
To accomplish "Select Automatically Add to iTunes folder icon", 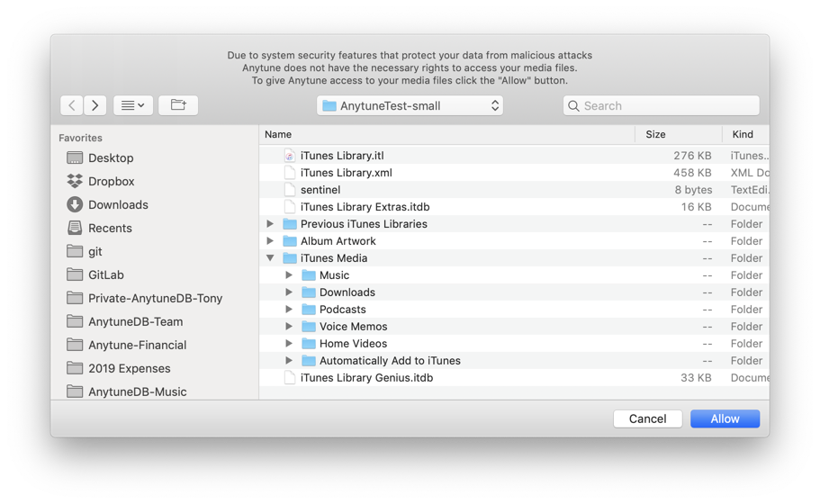I will tap(309, 360).
